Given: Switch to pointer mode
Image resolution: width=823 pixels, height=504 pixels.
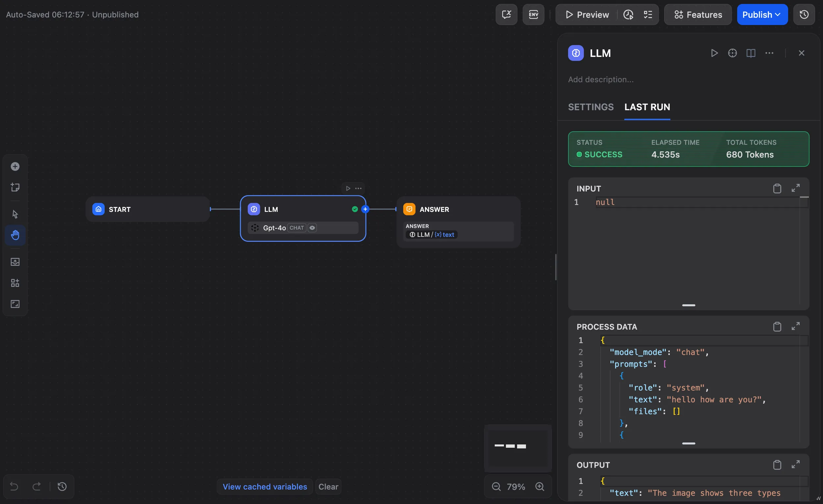Looking at the screenshot, I should point(15,214).
